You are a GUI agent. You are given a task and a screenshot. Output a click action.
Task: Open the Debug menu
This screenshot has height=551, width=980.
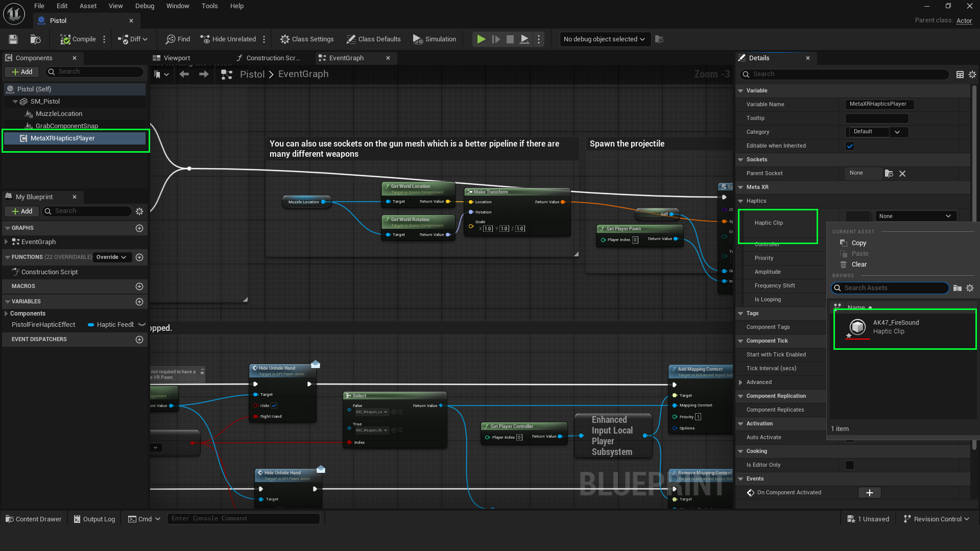pos(145,6)
